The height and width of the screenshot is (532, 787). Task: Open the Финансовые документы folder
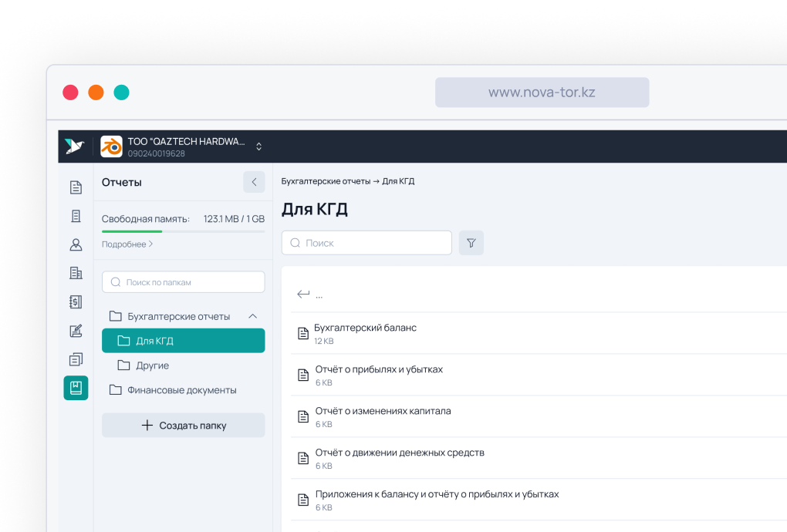click(x=173, y=390)
